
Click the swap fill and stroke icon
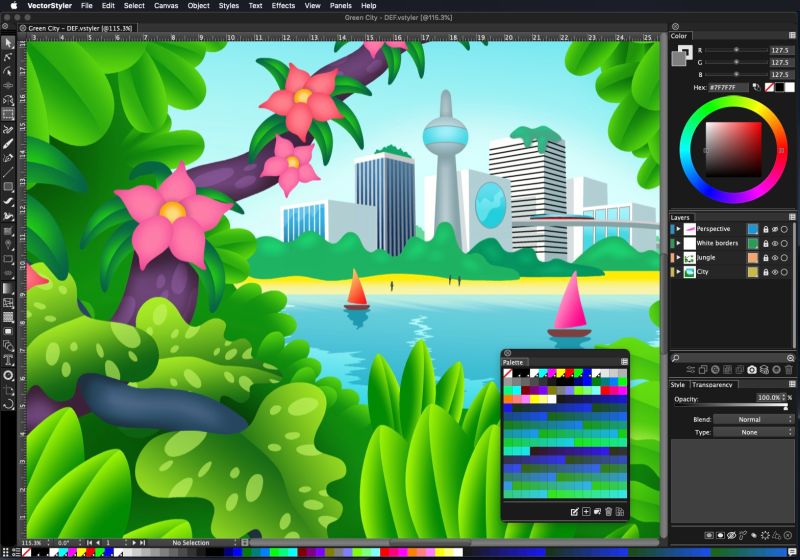756,87
